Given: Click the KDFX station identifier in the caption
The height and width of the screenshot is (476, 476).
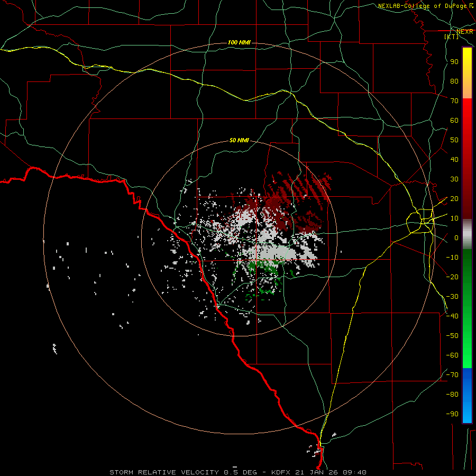Looking at the screenshot, I should coord(281,472).
